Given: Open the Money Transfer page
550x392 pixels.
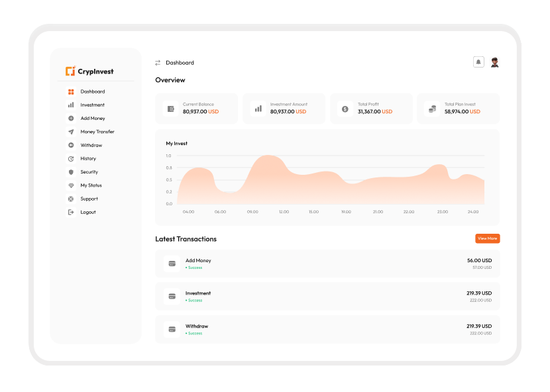Looking at the screenshot, I should click(x=97, y=132).
